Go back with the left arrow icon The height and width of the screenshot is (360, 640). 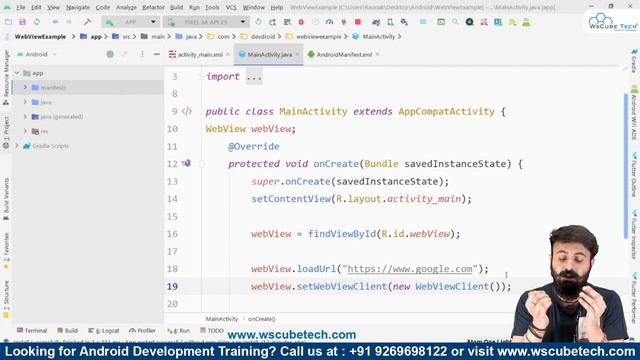55,22
